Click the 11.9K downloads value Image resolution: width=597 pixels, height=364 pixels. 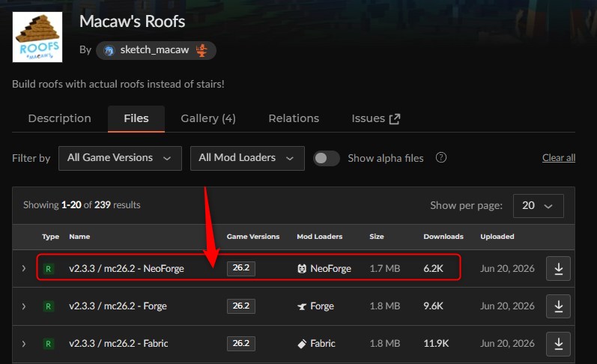click(x=437, y=344)
